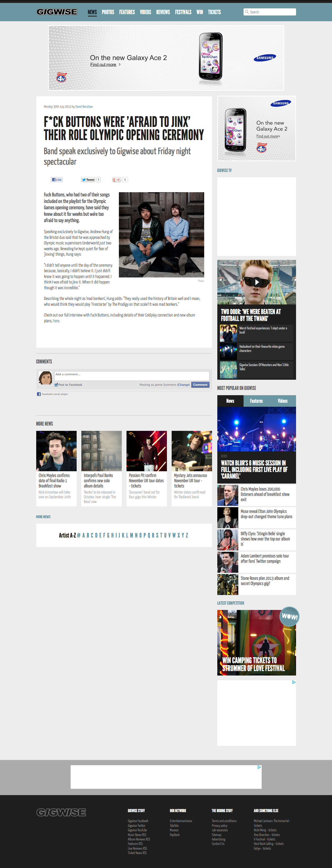Follow the David Renshaw author link
The height and width of the screenshot is (868, 332).
(84, 106)
